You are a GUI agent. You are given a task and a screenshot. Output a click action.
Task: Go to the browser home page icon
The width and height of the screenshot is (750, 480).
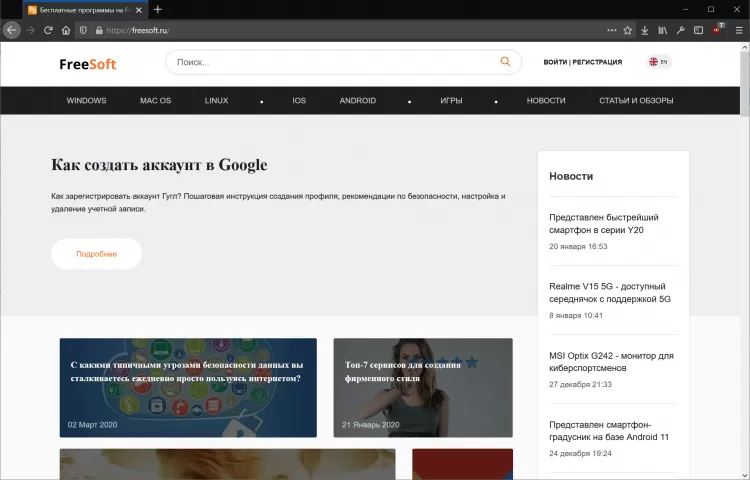65,30
